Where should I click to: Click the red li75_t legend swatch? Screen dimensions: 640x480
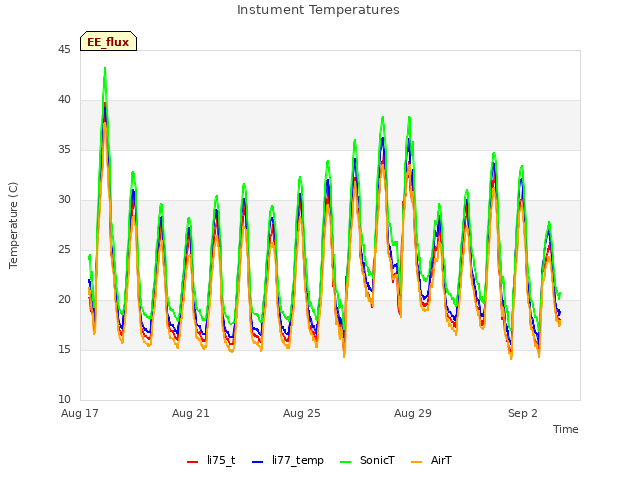[x=192, y=462]
